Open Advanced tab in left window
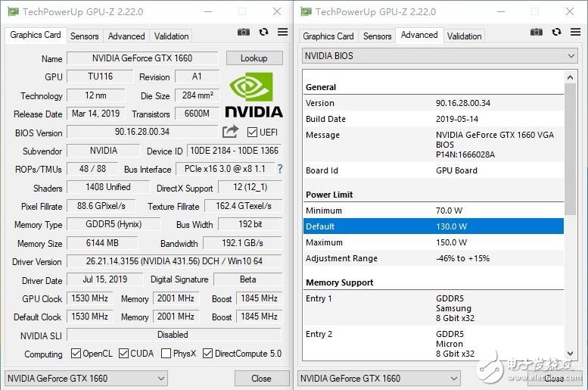This screenshot has height=390, width=588. 126,36
